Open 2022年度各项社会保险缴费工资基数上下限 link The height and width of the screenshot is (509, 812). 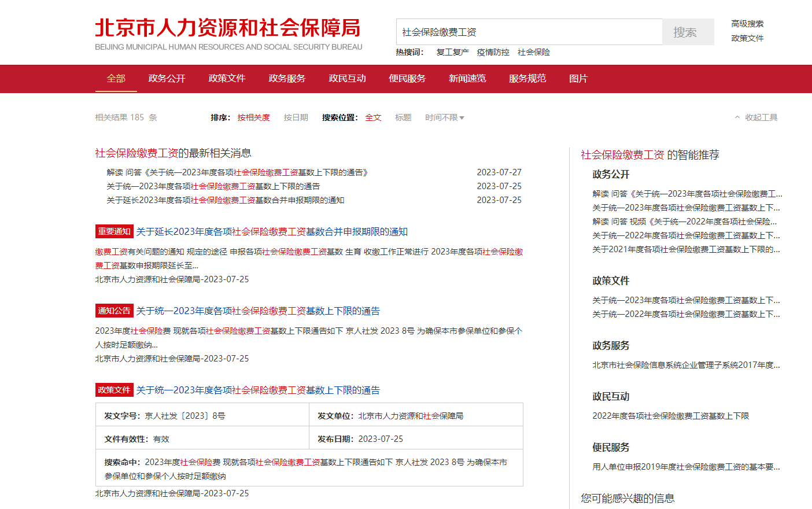[670, 416]
